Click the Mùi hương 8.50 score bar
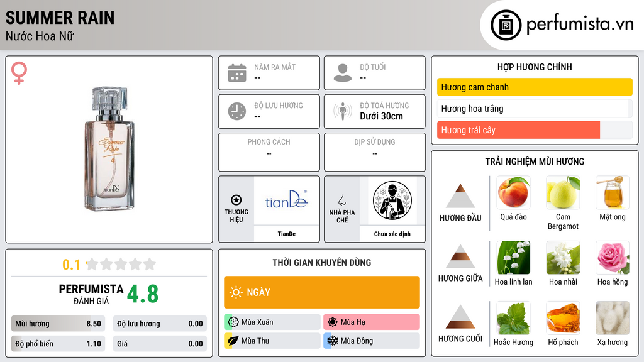The image size is (644, 362). point(58,324)
